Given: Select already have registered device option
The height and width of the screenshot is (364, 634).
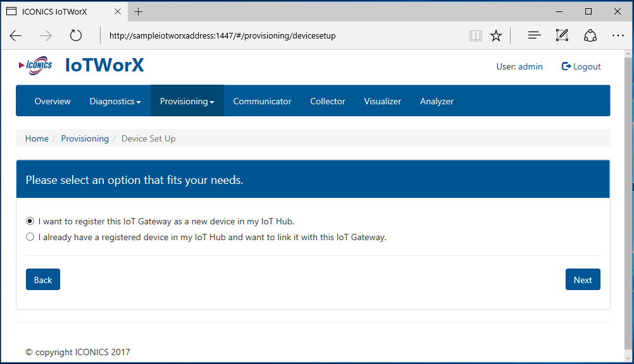Looking at the screenshot, I should pos(30,238).
